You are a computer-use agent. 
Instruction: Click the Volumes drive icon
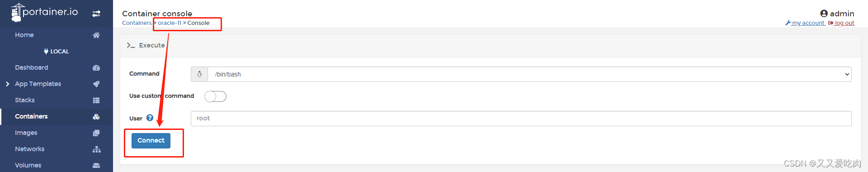[96, 166]
